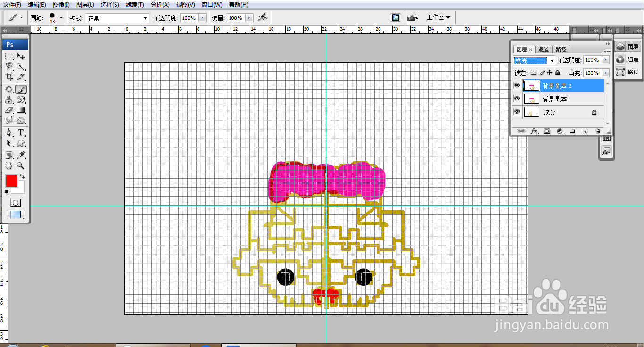Screen dimensions: 644x347
Task: Toggle airbrush option in options bar
Action: (263, 17)
